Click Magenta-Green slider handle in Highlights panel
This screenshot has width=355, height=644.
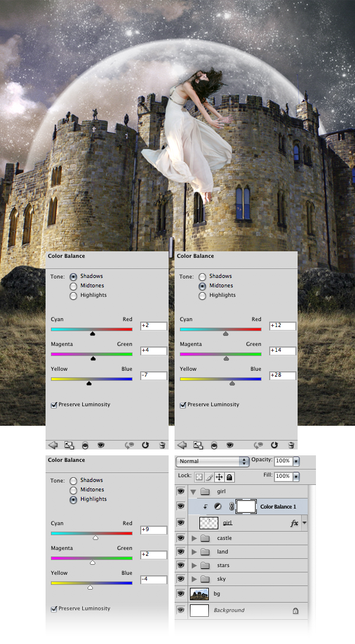tap(92, 562)
